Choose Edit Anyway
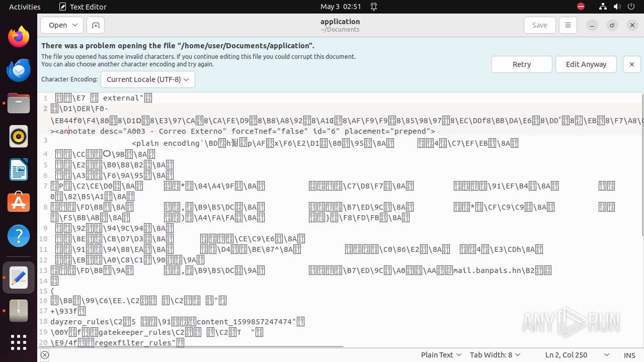The image size is (644, 362). coord(586,64)
